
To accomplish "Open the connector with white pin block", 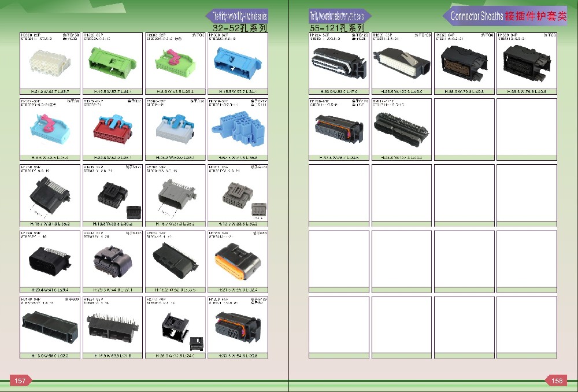I will click(x=402, y=64).
